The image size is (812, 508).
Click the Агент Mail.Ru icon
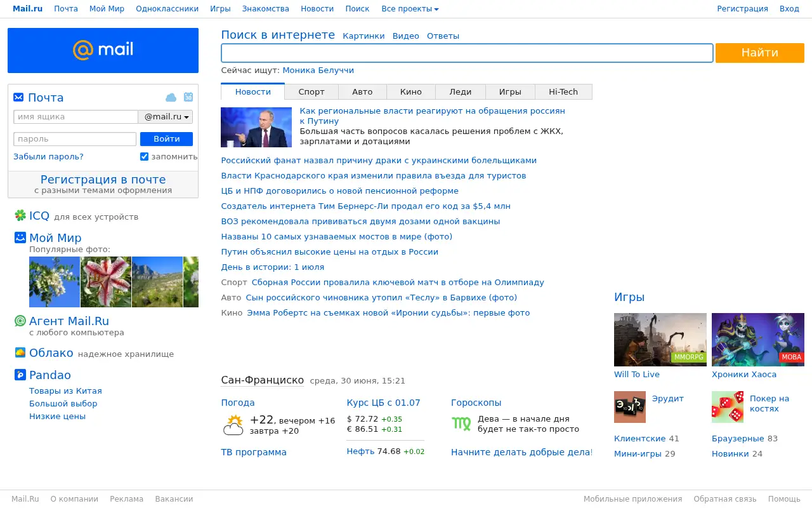click(20, 321)
